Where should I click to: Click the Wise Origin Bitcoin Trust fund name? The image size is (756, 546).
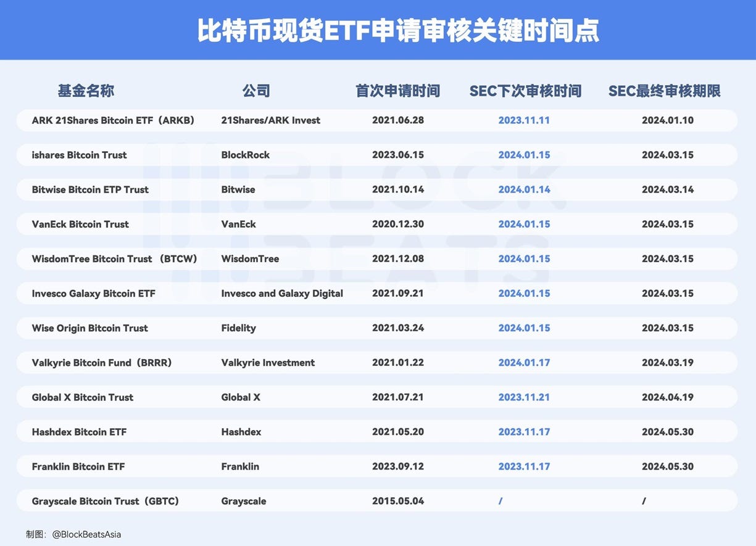tap(90, 328)
